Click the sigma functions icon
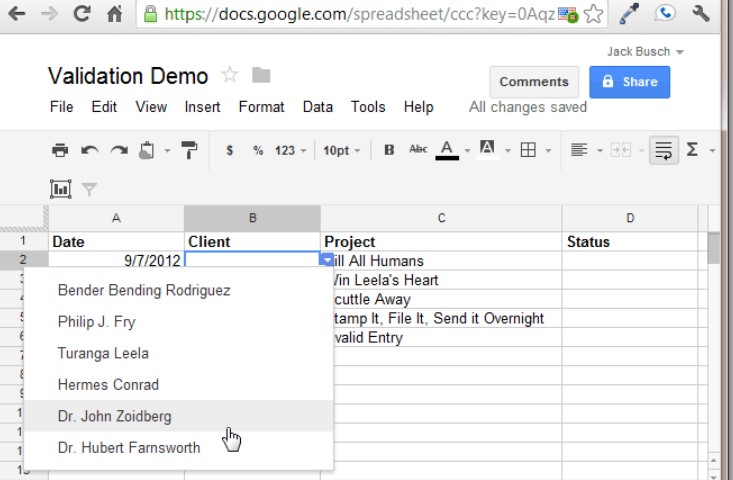 point(692,150)
